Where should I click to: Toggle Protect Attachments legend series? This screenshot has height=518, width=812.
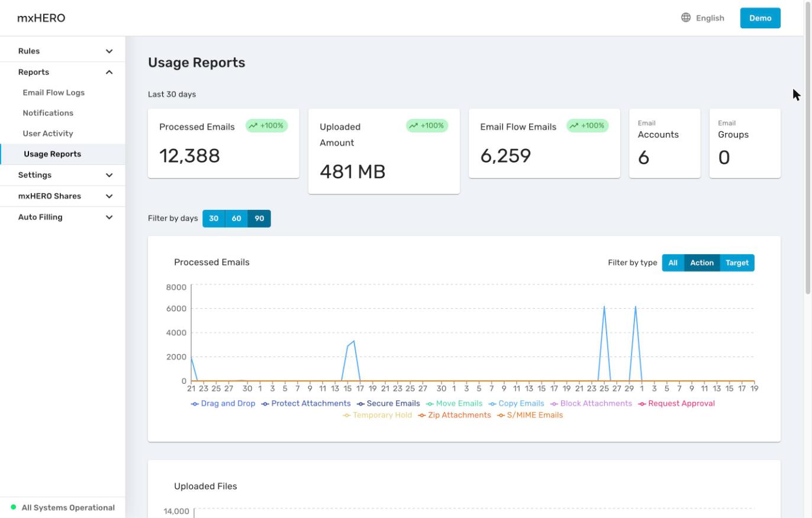pyautogui.click(x=306, y=403)
